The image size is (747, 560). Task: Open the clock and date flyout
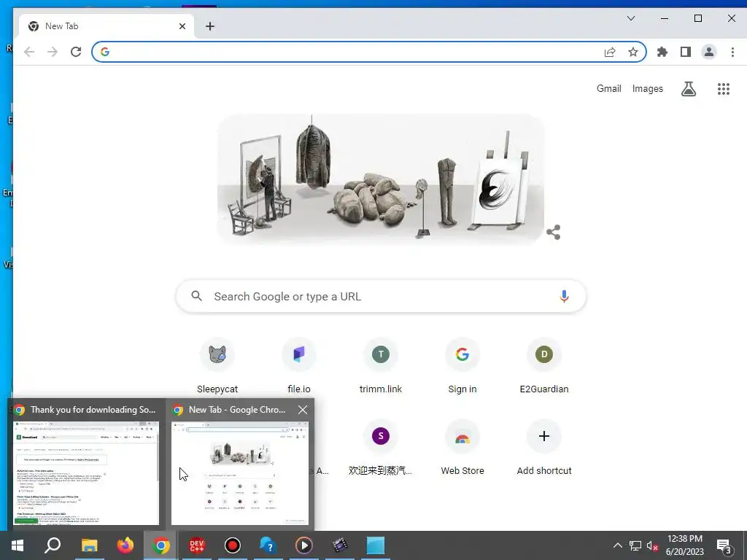[x=684, y=545]
